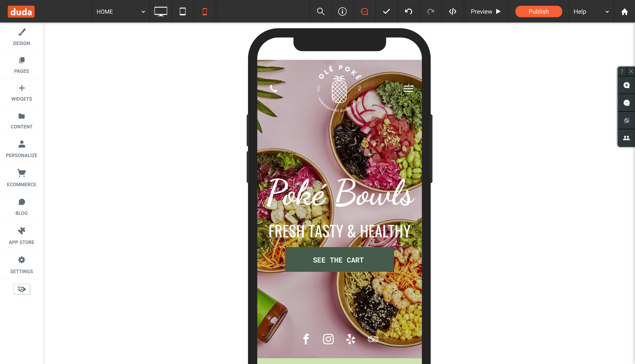Open site comments speech bubble
The height and width of the screenshot is (364, 635).
(364, 11)
